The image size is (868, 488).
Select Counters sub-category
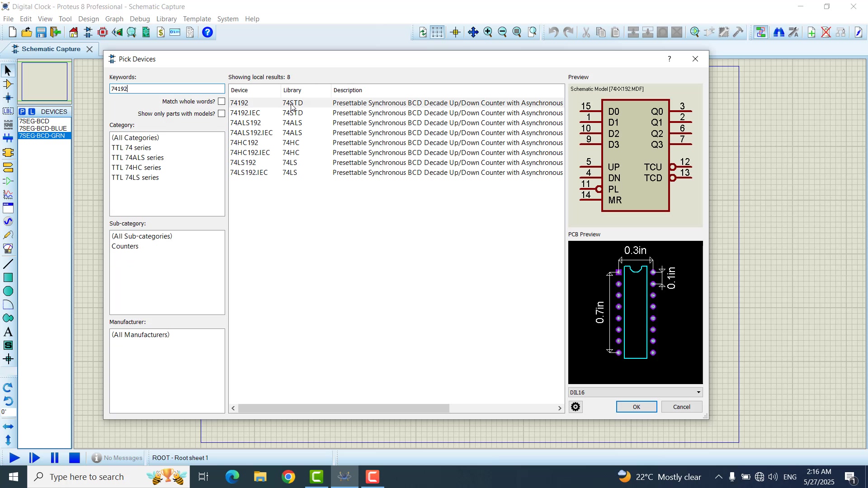[x=125, y=246]
